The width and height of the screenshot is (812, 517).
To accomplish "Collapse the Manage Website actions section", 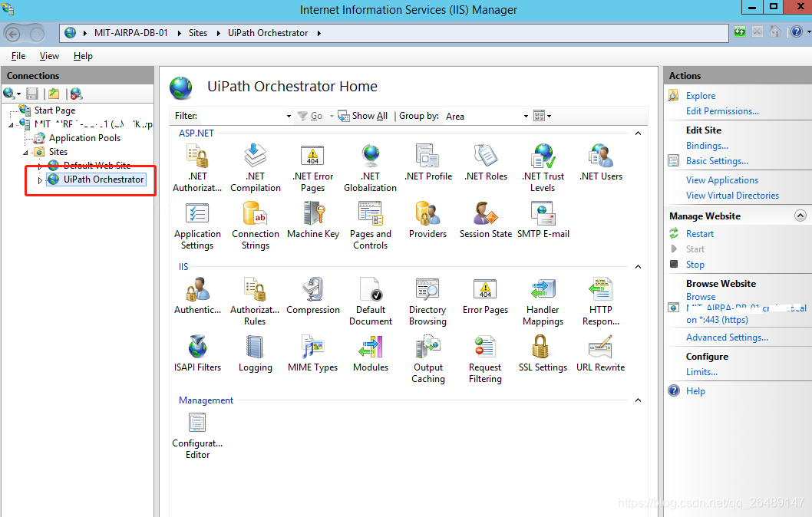I will coord(800,216).
